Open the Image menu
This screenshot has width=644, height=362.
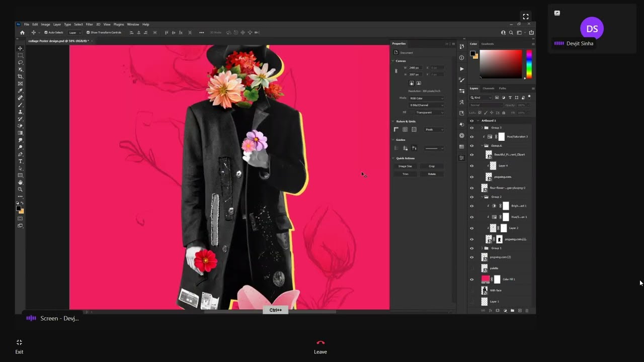click(45, 24)
